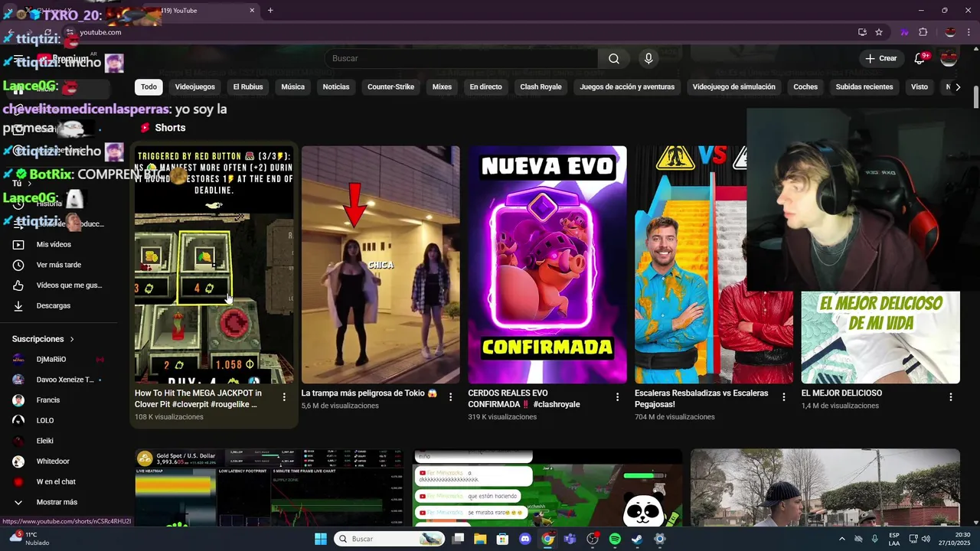Open the Chrome profile avatar

pos(950,32)
